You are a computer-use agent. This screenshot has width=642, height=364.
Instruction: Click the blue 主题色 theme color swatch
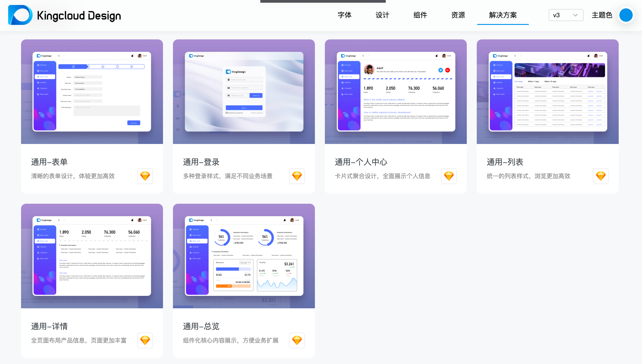click(x=626, y=15)
